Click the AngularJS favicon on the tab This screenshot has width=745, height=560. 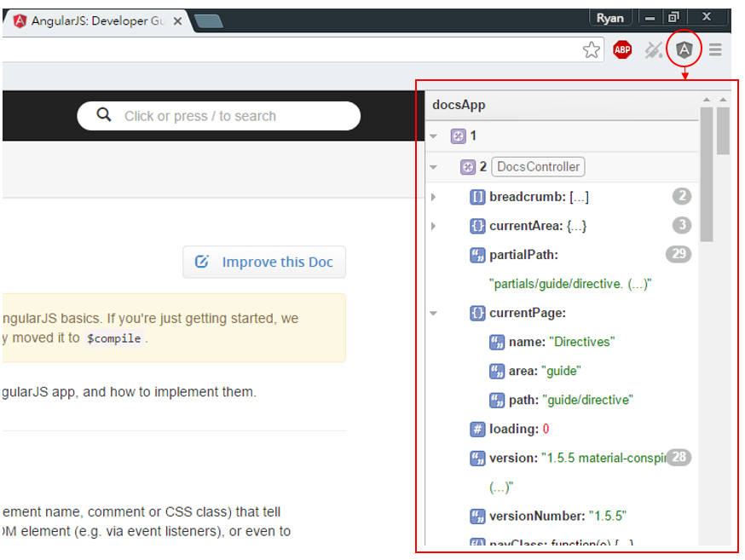(x=20, y=21)
